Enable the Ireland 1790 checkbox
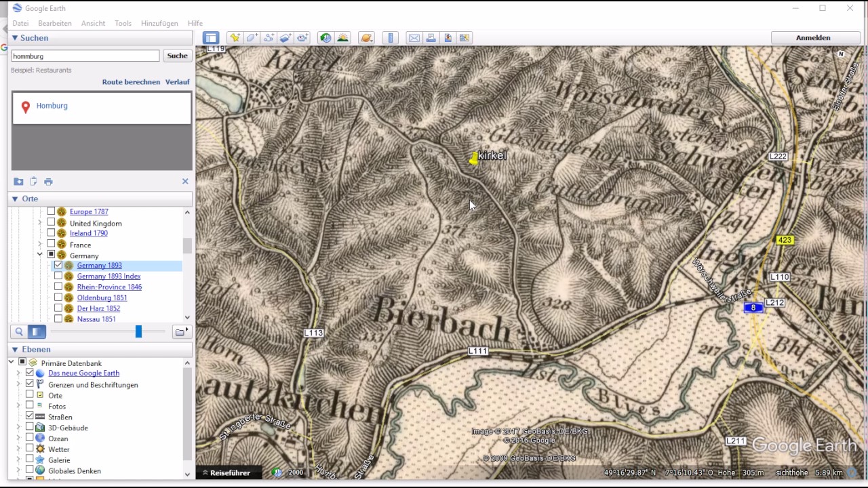 point(51,233)
